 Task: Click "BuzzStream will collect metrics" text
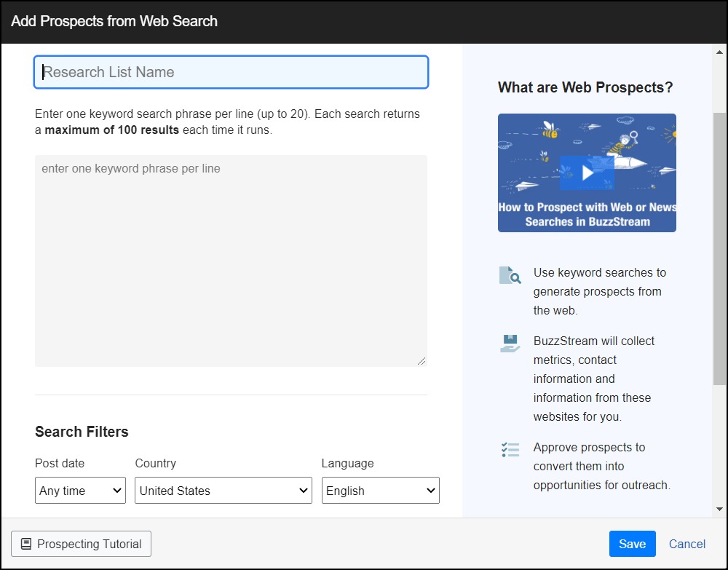pyautogui.click(x=594, y=379)
